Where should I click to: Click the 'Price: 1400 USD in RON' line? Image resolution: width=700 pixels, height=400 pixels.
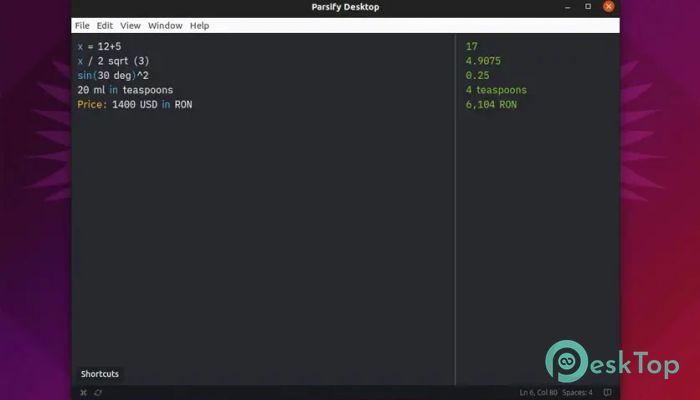(134, 104)
